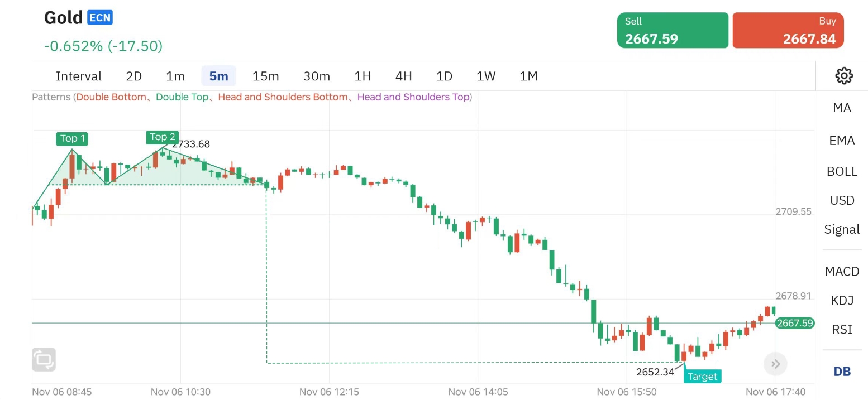The image size is (868, 400).
Task: Select the 1m interval tab
Action: click(175, 76)
